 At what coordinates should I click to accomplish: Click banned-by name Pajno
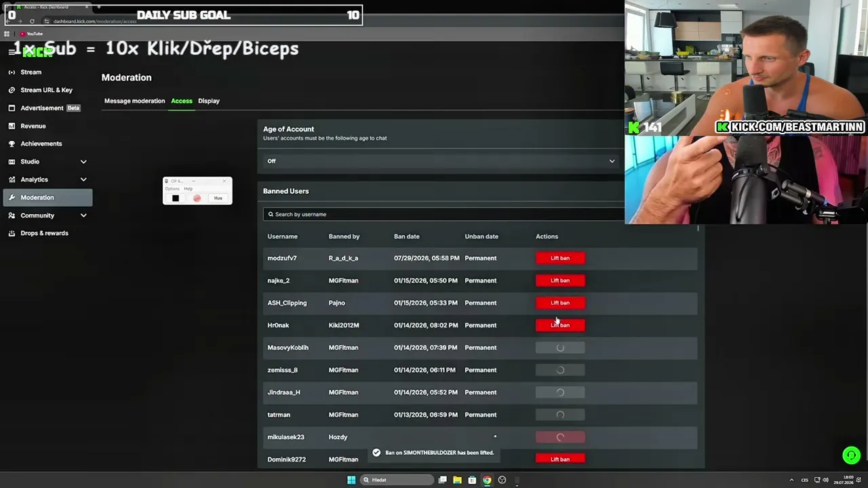(337, 303)
